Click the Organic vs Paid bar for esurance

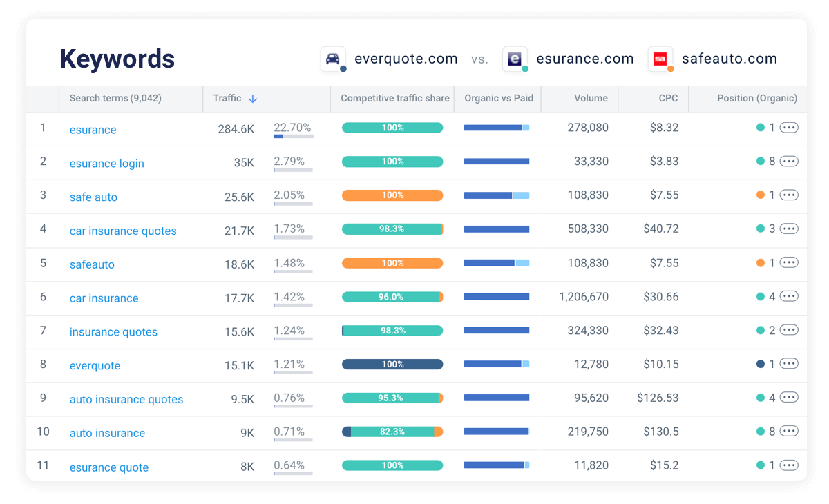click(x=497, y=127)
